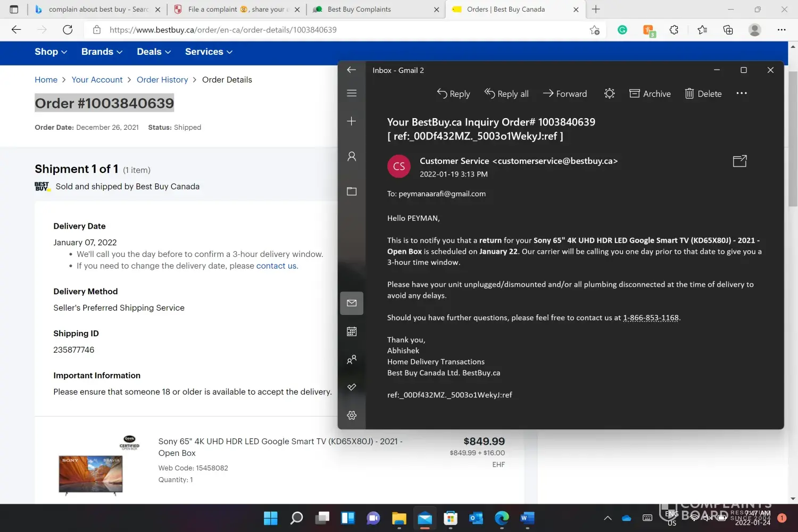Click the contact us link
The width and height of the screenshot is (798, 532).
point(277,266)
